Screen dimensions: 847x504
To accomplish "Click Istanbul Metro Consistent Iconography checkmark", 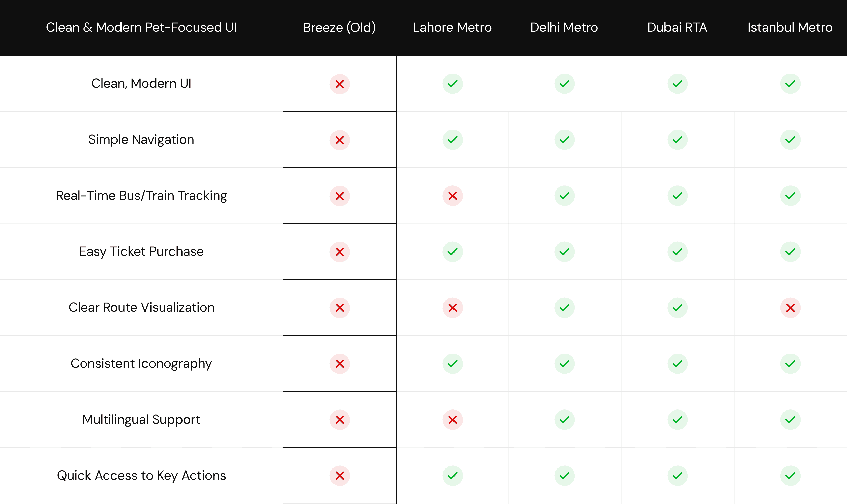I will [x=790, y=364].
